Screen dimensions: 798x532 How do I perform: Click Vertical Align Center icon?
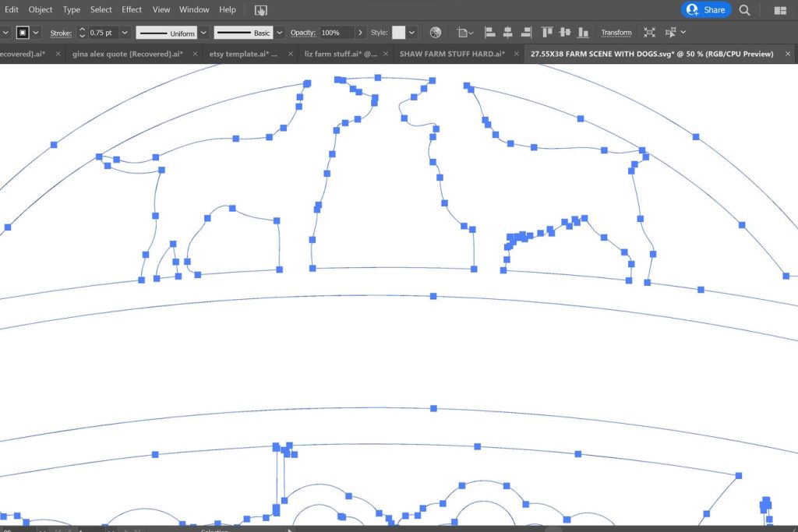565,33
